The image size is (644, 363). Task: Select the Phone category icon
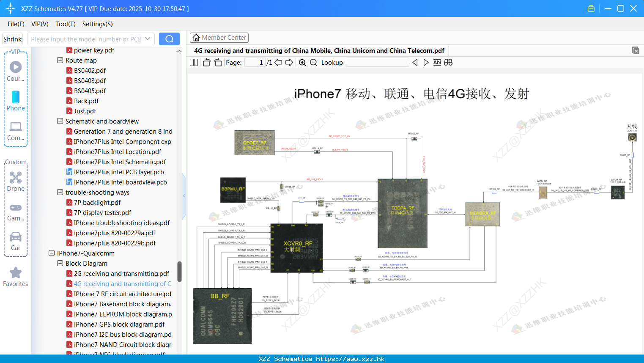tap(16, 101)
